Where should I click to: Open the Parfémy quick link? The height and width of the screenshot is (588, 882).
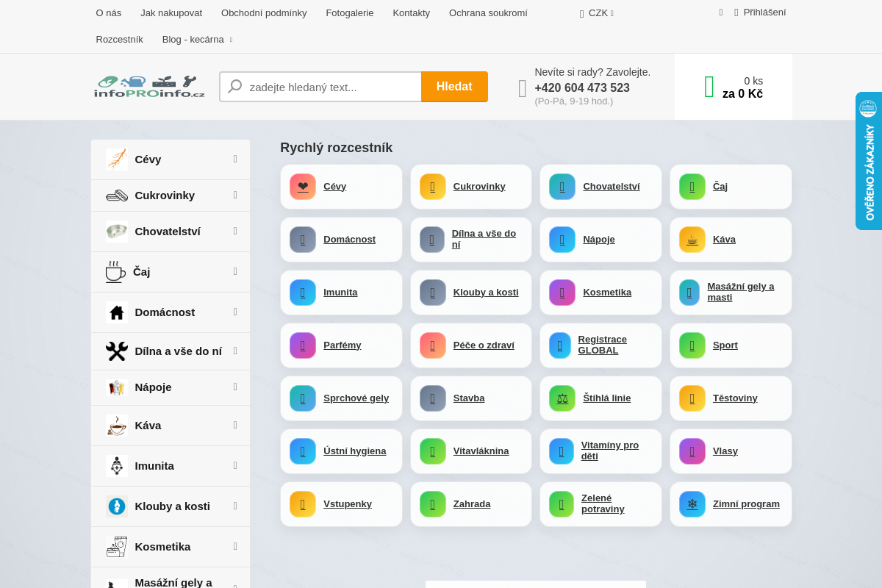pyautogui.click(x=342, y=345)
